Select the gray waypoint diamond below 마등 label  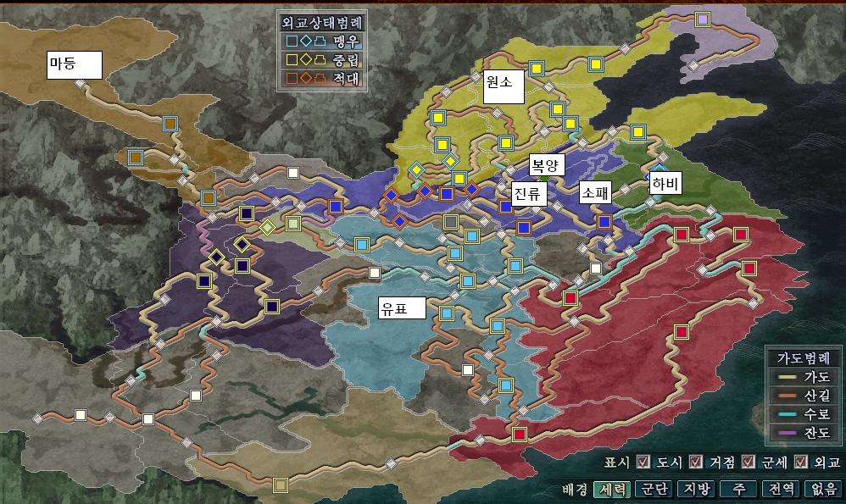pyautogui.click(x=79, y=84)
